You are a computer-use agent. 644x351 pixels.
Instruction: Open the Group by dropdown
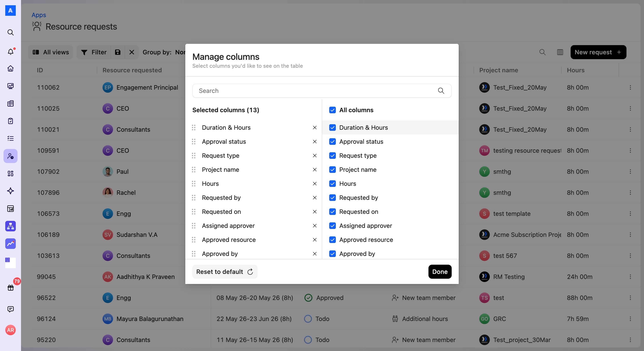click(164, 52)
